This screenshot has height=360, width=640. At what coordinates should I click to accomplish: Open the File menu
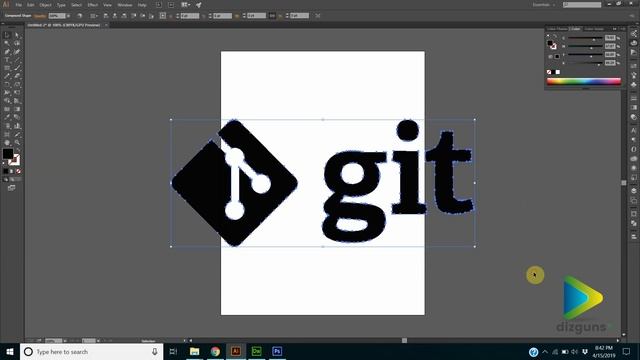coord(19,5)
